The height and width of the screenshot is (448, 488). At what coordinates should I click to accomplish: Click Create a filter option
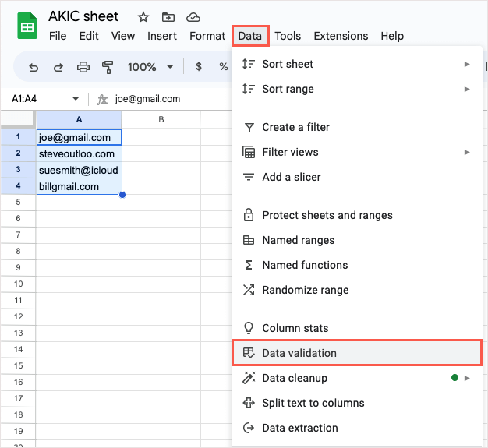coord(295,127)
